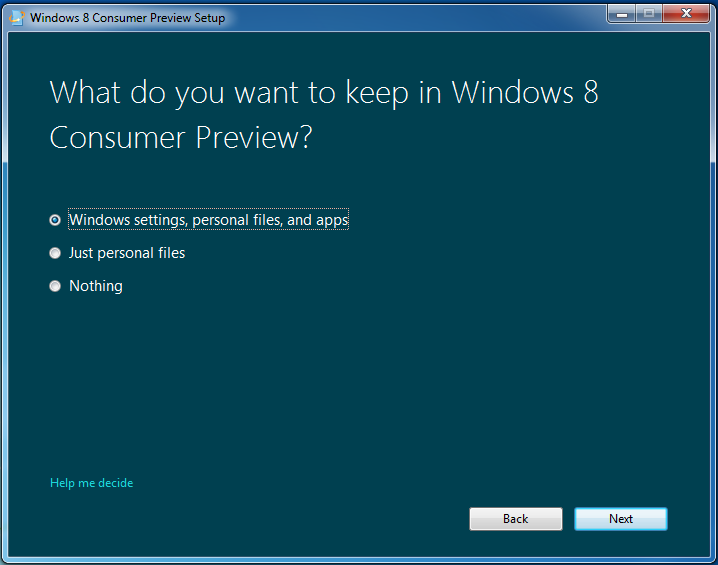Choose the 'Just personal files' radio button
718x565 pixels.
point(55,253)
